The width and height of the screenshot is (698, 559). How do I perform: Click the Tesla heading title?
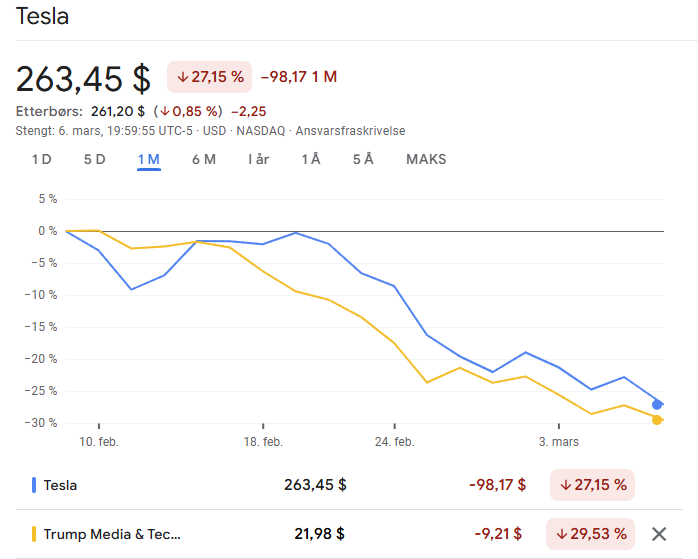point(42,16)
